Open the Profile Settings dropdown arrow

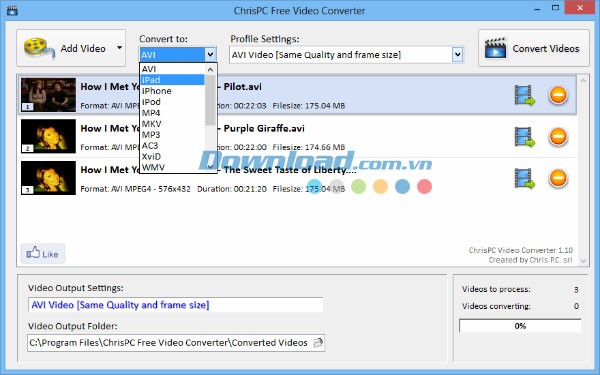pyautogui.click(x=457, y=55)
